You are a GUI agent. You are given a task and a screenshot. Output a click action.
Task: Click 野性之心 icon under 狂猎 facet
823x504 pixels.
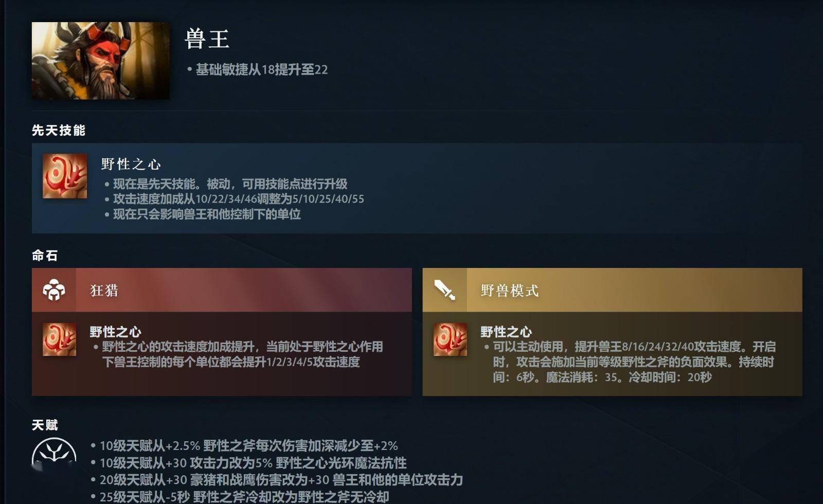tap(60, 339)
